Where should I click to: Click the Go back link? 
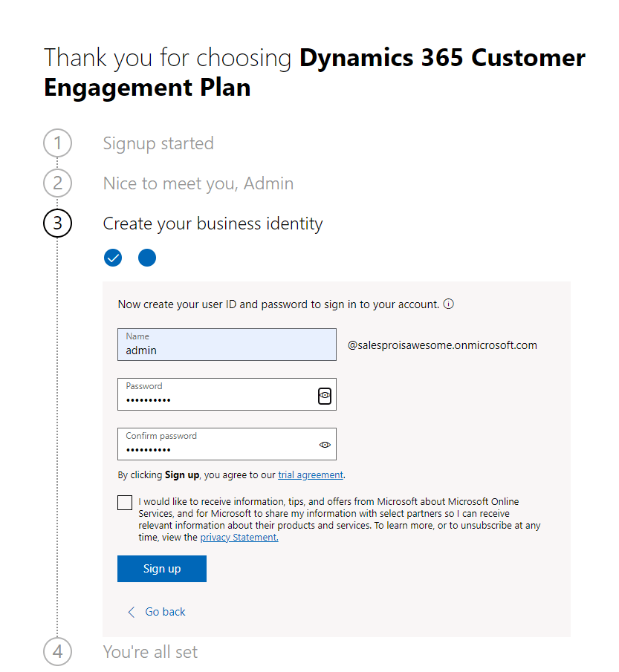click(165, 612)
